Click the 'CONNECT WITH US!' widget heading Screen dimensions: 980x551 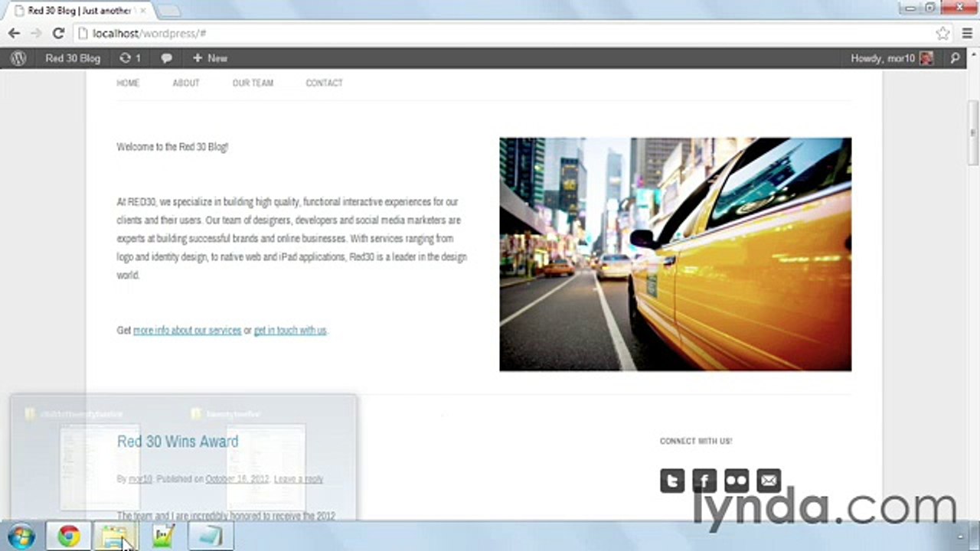tap(696, 442)
